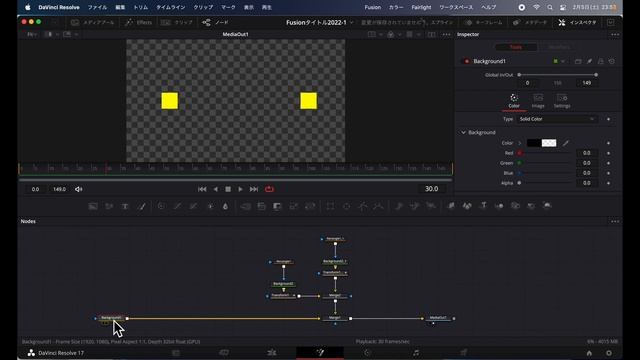Toggle the メディアプール panel button
640x360 pixels.
click(93, 22)
